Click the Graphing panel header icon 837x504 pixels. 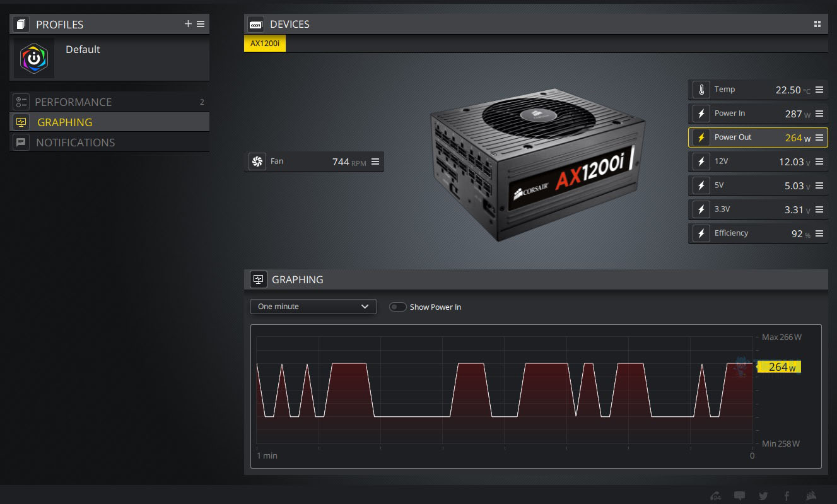(258, 279)
